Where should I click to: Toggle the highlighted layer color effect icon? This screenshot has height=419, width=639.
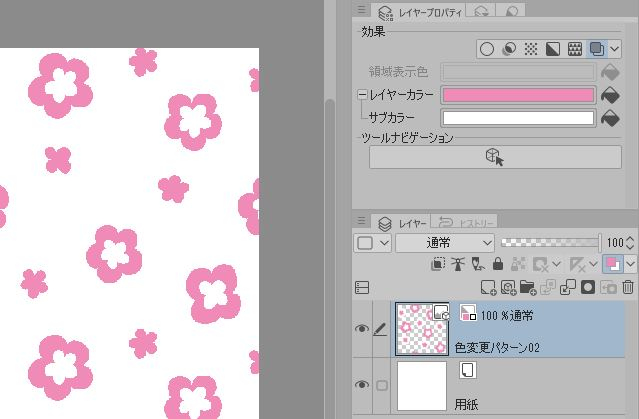pyautogui.click(x=597, y=49)
